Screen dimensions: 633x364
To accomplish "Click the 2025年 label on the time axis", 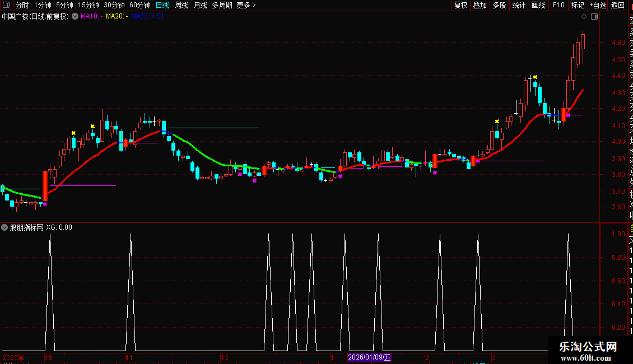I will click(13, 358).
